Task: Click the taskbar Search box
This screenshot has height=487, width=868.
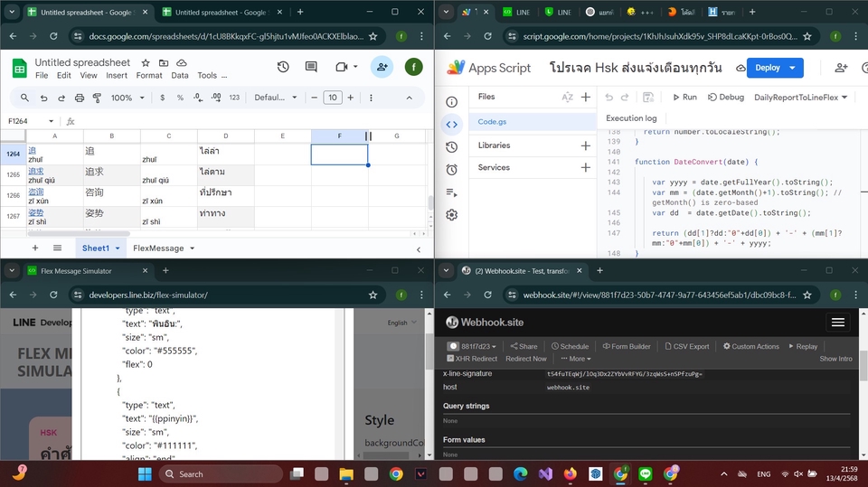Action: pos(222,474)
